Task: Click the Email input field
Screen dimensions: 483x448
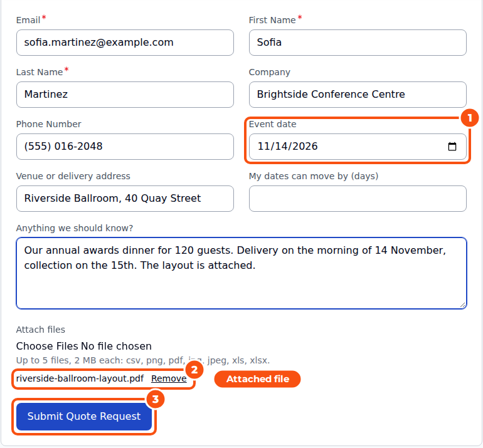Action: pos(125,43)
